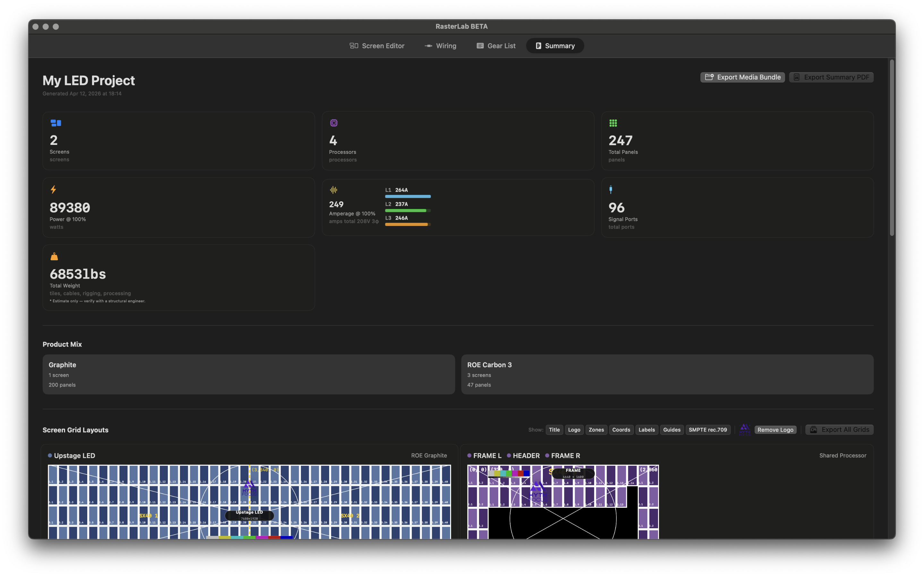Screen dimensions: 924x577
Task: Toggle the Title display option
Action: click(554, 430)
